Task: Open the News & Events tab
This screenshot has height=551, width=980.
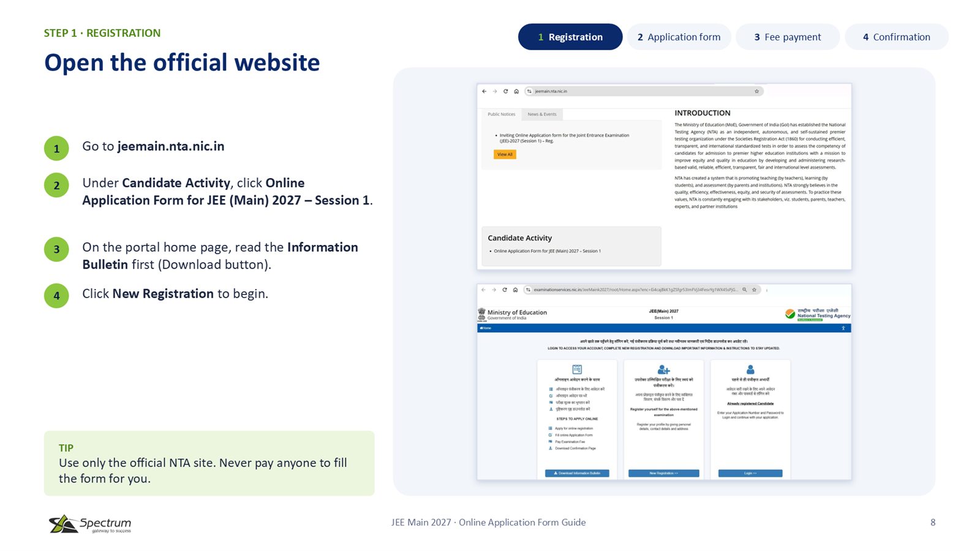Action: click(x=542, y=114)
